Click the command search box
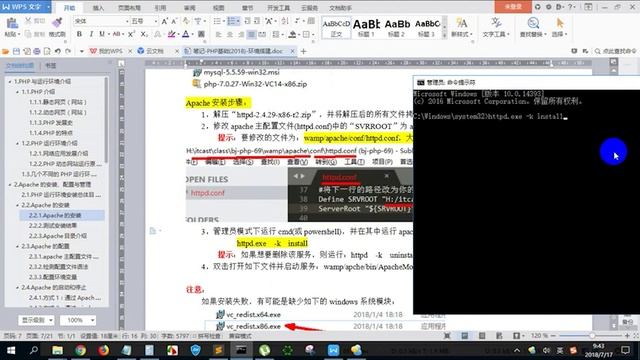 pos(616,51)
